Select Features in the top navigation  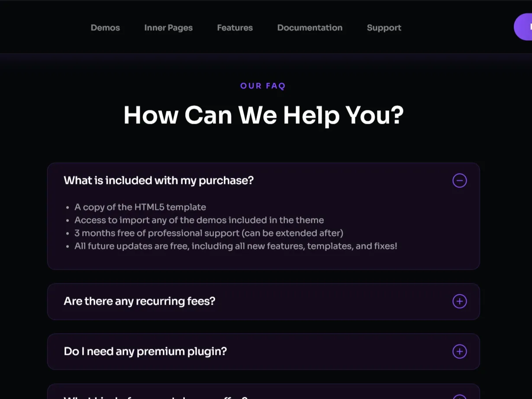point(235,27)
